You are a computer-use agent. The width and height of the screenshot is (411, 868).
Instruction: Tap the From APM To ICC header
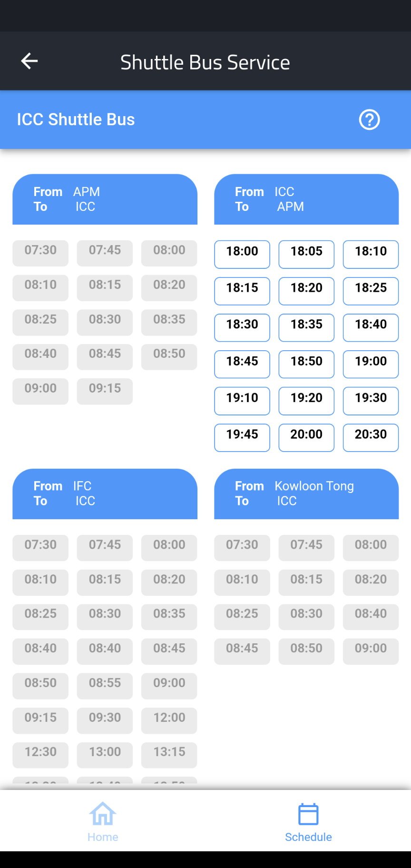click(105, 199)
